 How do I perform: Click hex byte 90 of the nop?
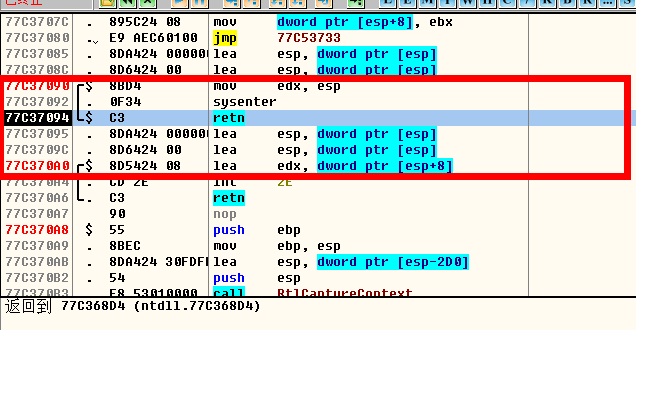click(117, 214)
